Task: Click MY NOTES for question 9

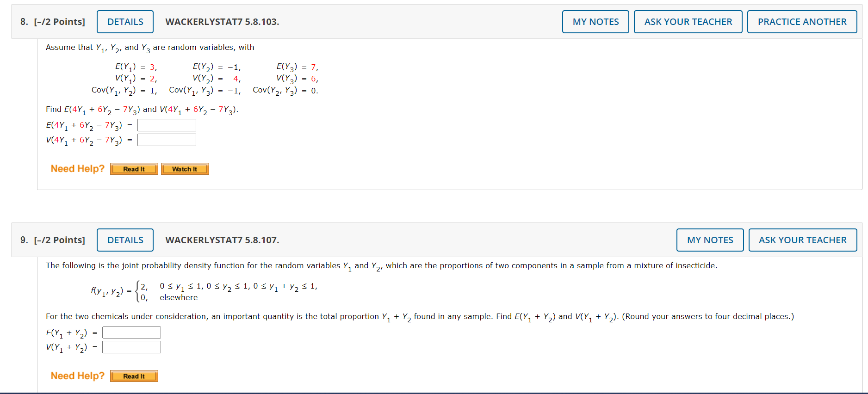Action: point(710,240)
